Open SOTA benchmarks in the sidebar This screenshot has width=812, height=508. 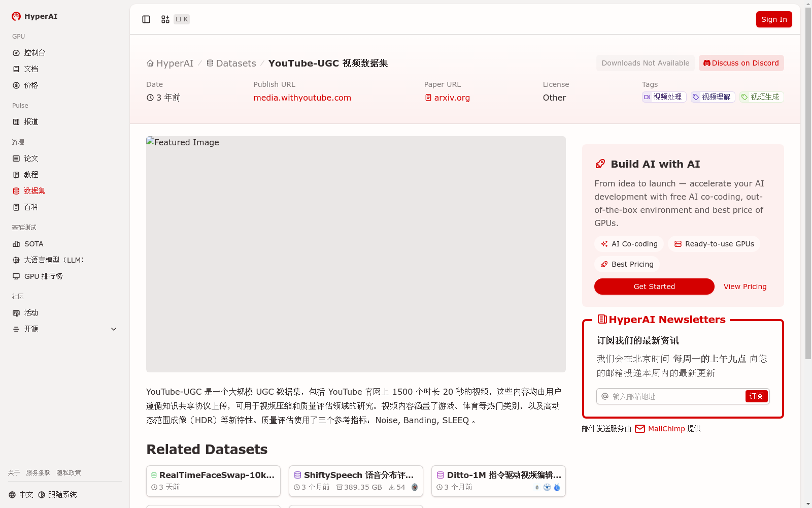click(x=65, y=244)
